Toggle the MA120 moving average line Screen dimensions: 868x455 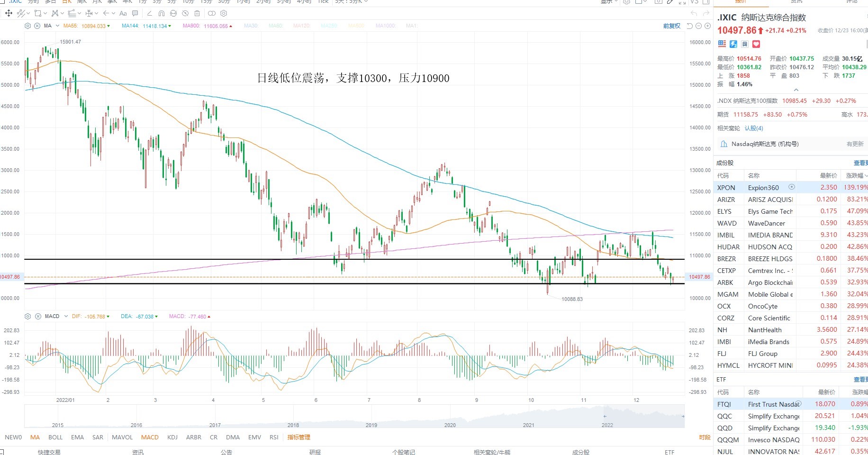301,26
